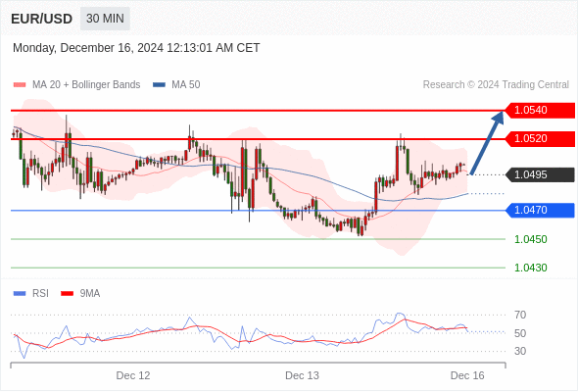This screenshot has width=578, height=392.
Task: Click the 9MA legend color swatch
Action: tap(67, 294)
